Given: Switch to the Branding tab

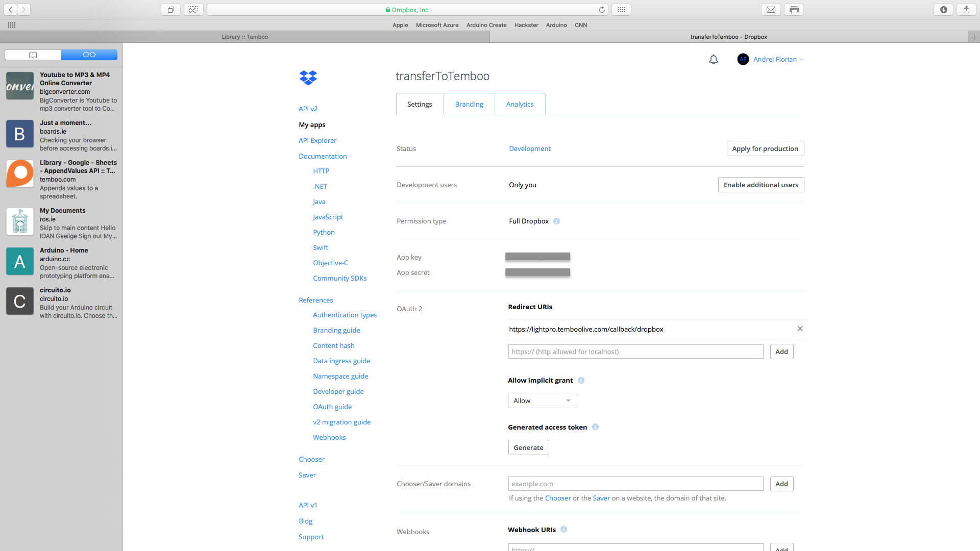Looking at the screenshot, I should click(469, 104).
